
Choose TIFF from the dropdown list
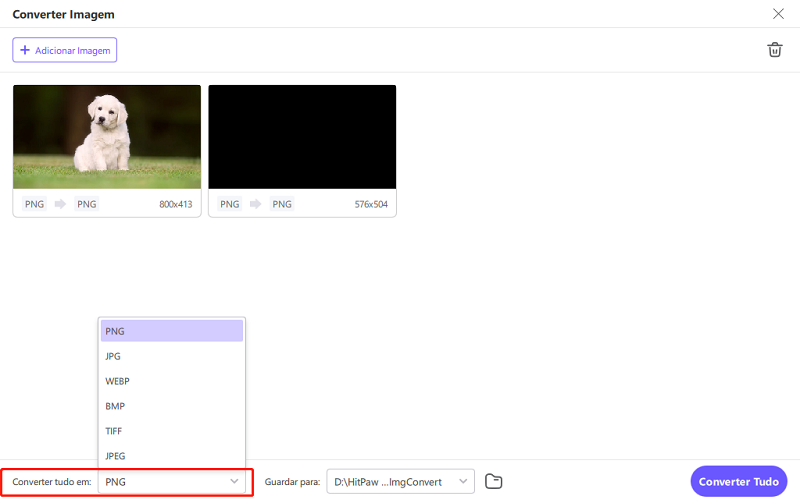tap(172, 431)
